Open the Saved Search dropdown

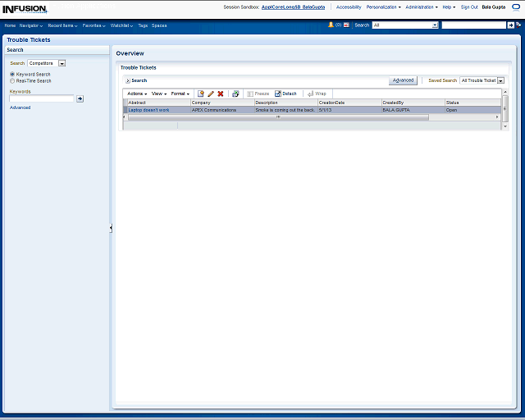pos(500,80)
